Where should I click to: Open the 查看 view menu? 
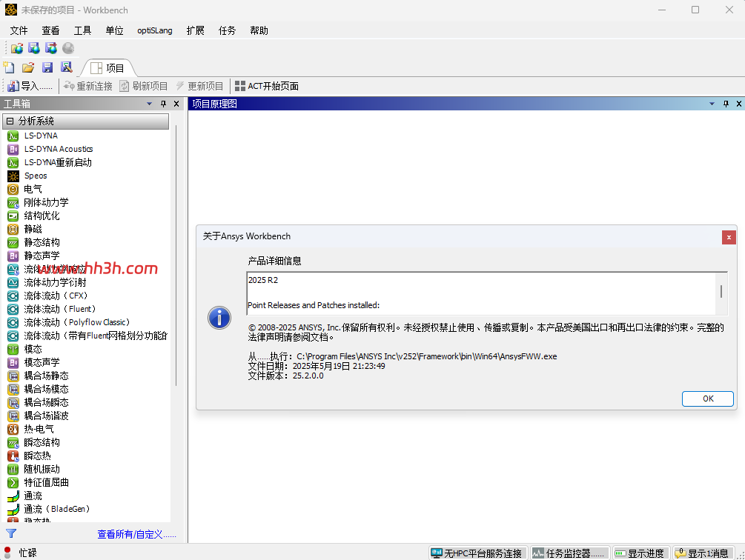(x=50, y=30)
